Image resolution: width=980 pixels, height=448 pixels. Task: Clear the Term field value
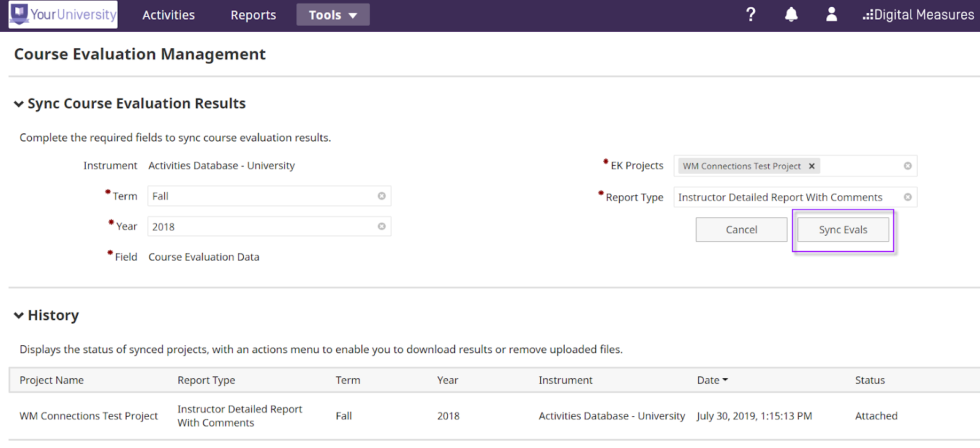coord(382,196)
